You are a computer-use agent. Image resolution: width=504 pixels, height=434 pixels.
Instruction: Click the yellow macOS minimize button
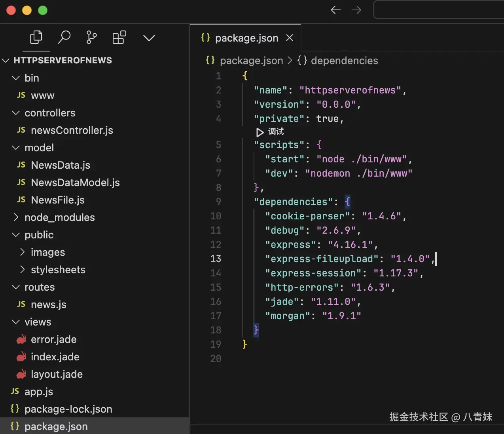pyautogui.click(x=27, y=10)
